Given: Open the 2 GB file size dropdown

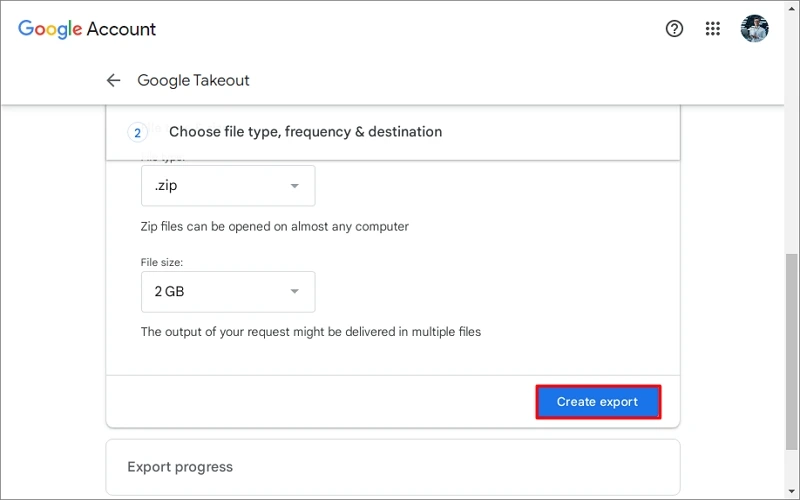Looking at the screenshot, I should pyautogui.click(x=228, y=292).
